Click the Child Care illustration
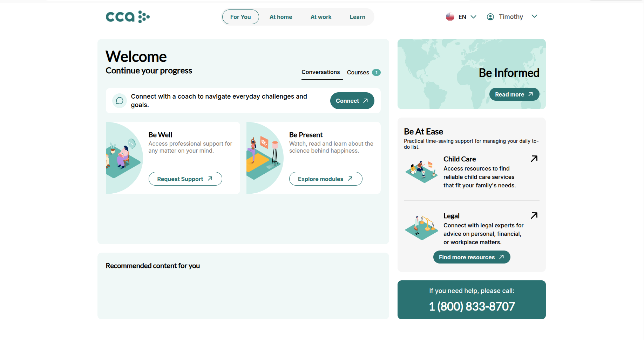Viewport: 644px width, 340px height. pyautogui.click(x=421, y=172)
